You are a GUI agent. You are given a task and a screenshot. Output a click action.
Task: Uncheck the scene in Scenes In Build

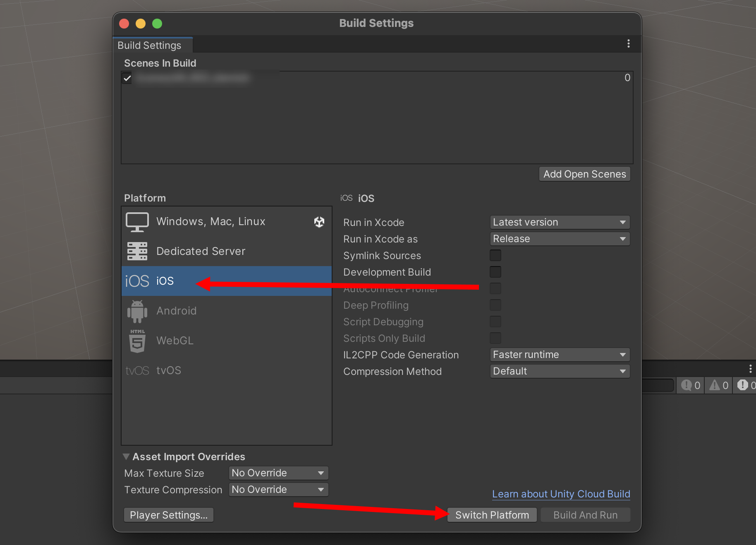pos(127,78)
